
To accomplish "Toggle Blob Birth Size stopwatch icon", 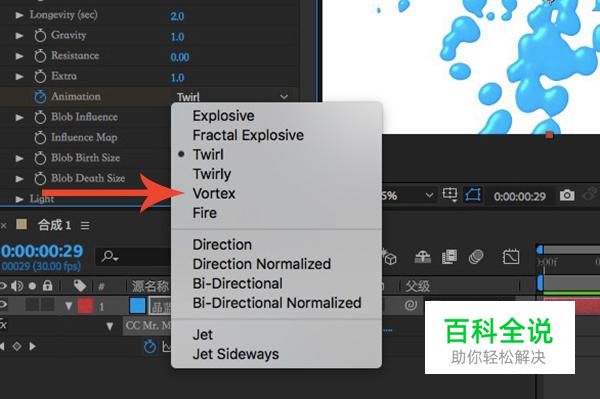I will 40,158.
